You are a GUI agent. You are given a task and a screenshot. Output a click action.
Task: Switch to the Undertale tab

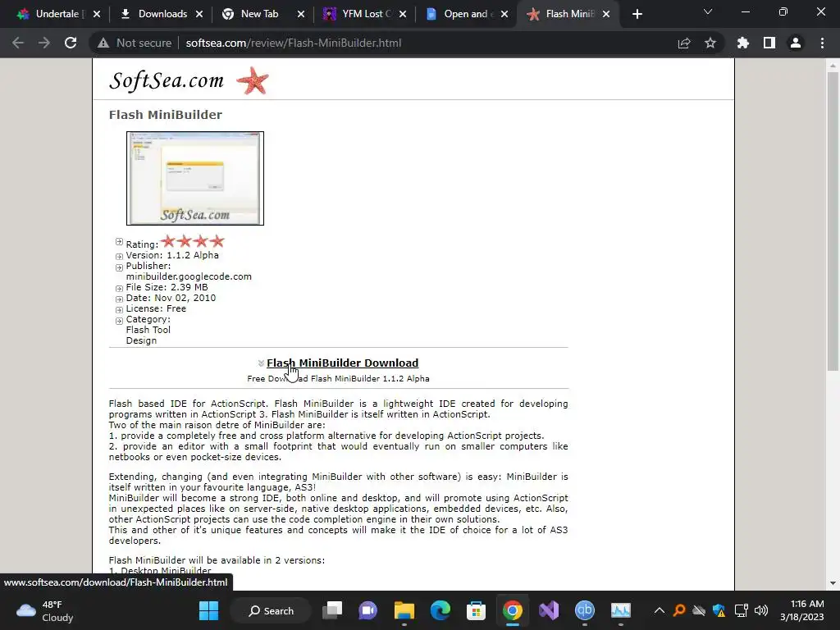click(51, 14)
